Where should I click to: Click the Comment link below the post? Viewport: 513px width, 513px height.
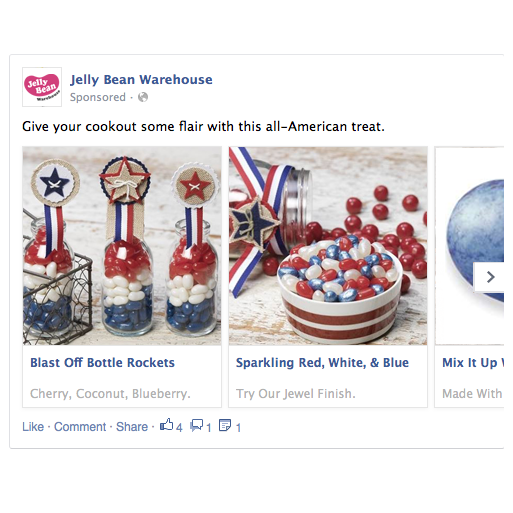[x=80, y=427]
